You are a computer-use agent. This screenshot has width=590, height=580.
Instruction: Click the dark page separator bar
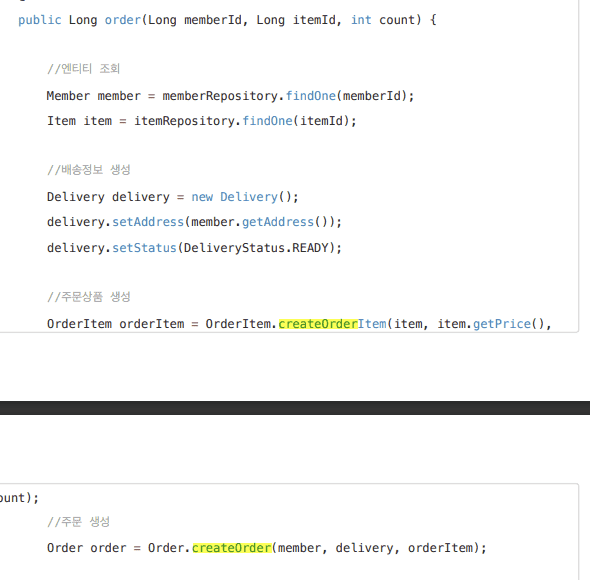pos(295,408)
